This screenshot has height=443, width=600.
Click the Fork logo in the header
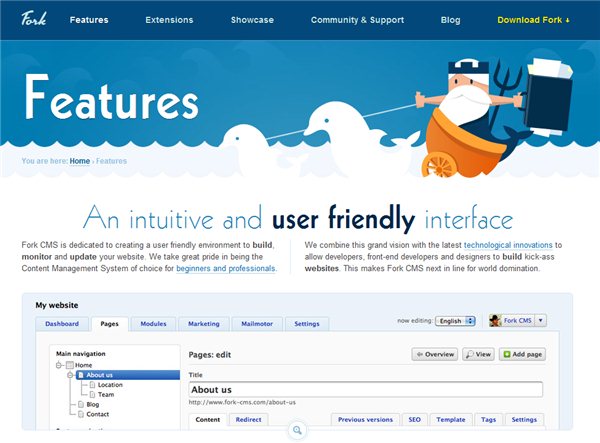point(34,18)
